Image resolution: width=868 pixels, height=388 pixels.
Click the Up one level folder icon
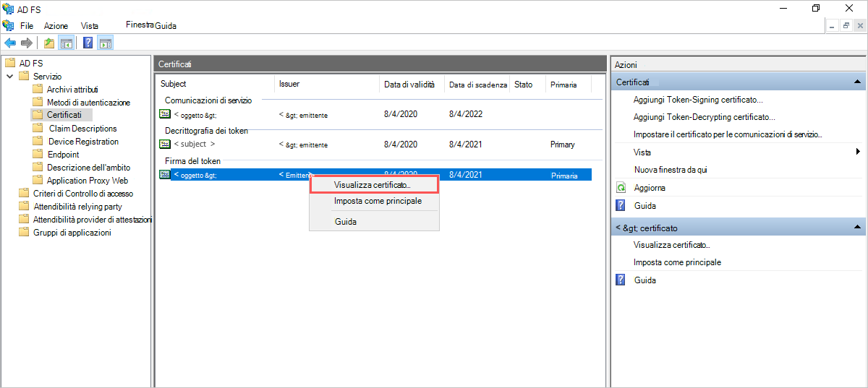click(49, 43)
